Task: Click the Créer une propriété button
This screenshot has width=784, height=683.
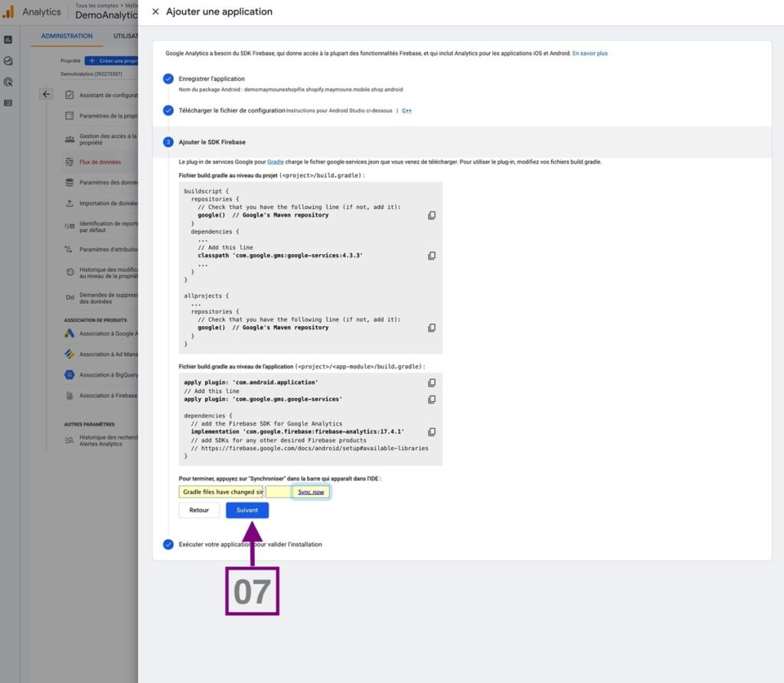Action: 112,61
